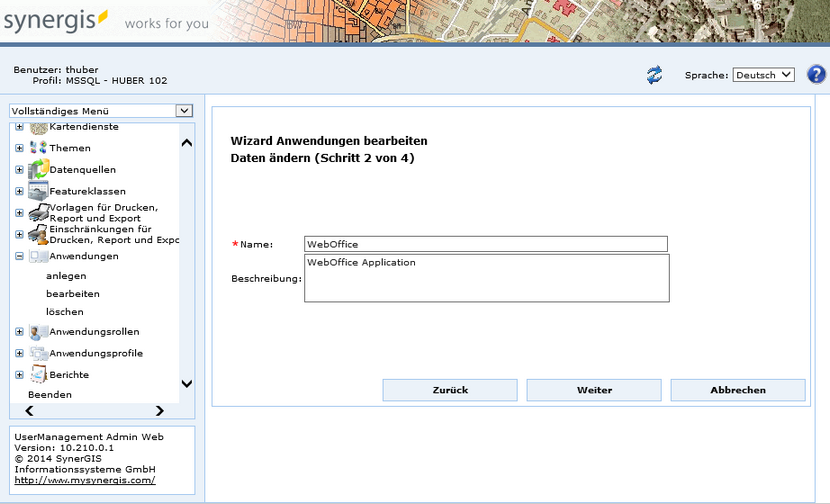
Task: Expand the Einschränkungen für Drucken node
Action: coord(19,234)
